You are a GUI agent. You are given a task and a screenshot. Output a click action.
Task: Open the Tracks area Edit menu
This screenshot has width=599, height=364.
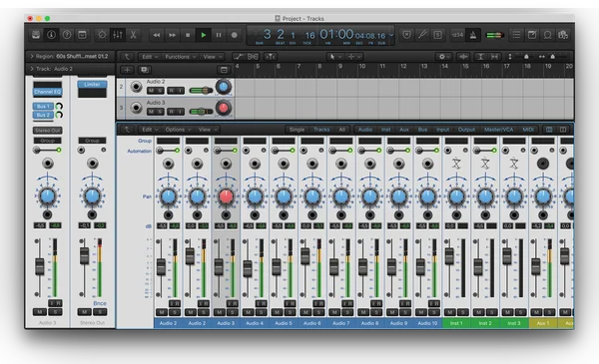(150, 57)
